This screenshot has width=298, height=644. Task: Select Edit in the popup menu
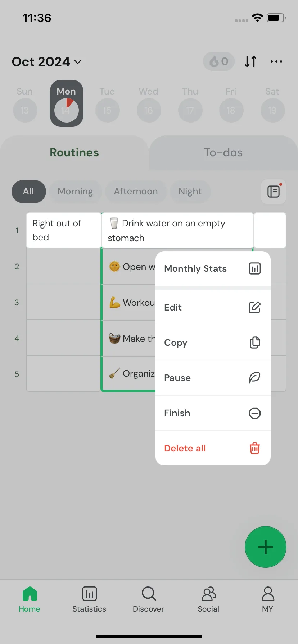point(213,307)
